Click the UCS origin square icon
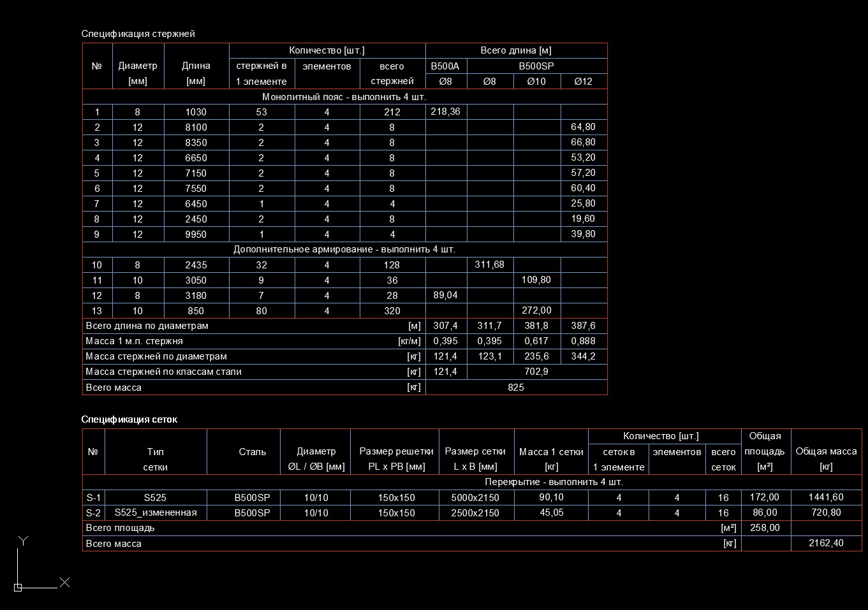Viewport: 868px width, 610px height. 18,588
